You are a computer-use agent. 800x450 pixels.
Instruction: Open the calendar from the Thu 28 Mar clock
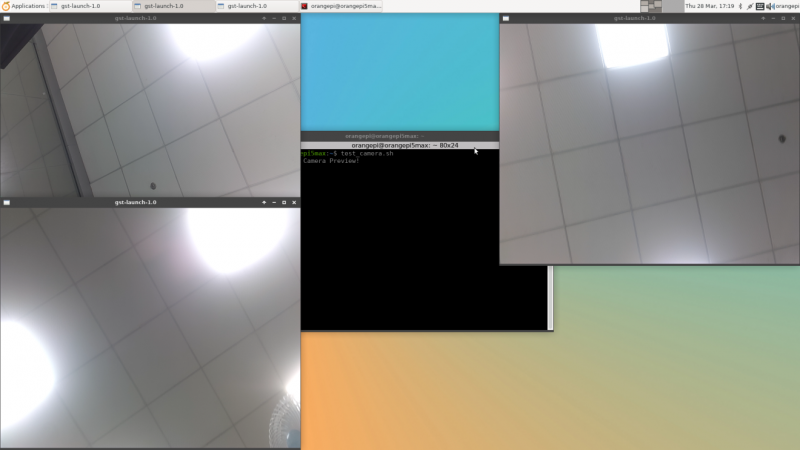[709, 6]
